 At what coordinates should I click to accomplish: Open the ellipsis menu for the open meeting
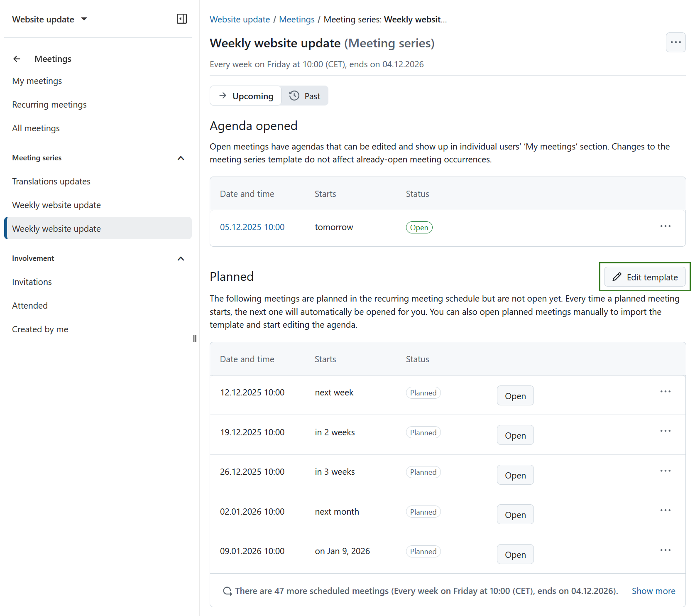pos(665,227)
